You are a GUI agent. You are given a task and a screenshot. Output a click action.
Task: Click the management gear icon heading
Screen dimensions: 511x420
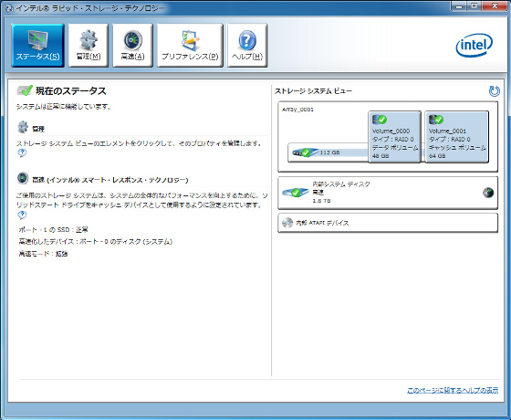pos(23,127)
